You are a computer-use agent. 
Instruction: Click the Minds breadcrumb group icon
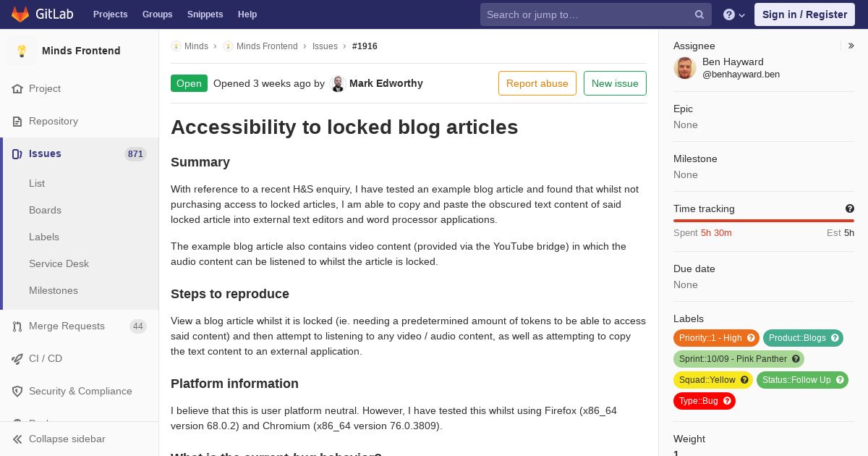click(x=176, y=46)
